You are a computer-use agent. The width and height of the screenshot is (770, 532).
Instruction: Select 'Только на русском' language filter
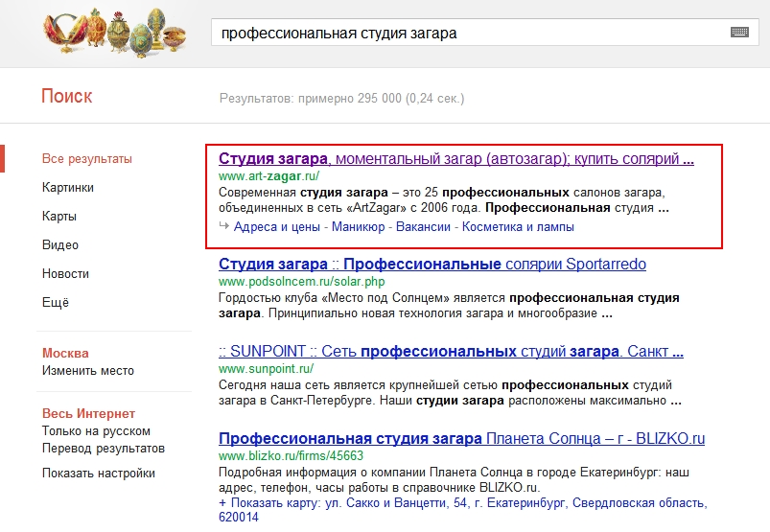coord(96,431)
